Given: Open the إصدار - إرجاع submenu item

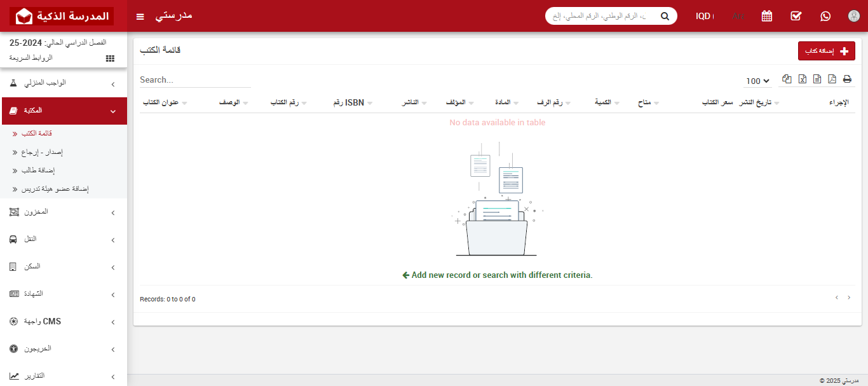Looking at the screenshot, I should 42,153.
